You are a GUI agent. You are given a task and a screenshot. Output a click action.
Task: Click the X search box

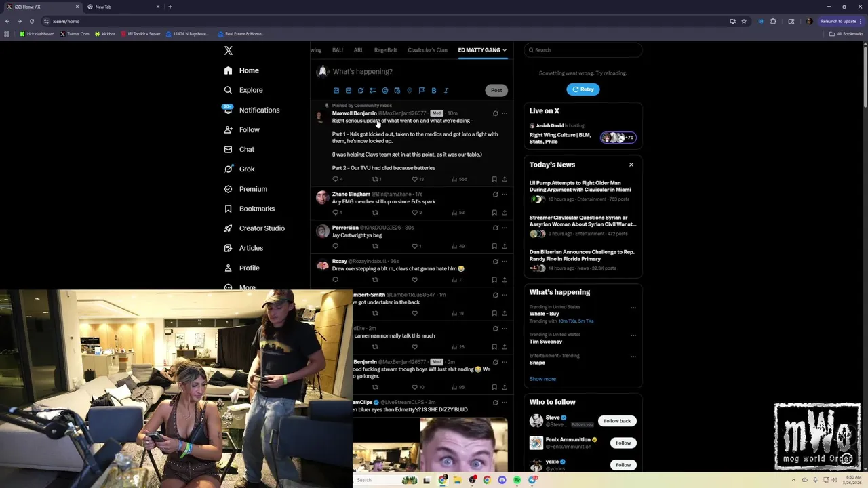point(583,50)
